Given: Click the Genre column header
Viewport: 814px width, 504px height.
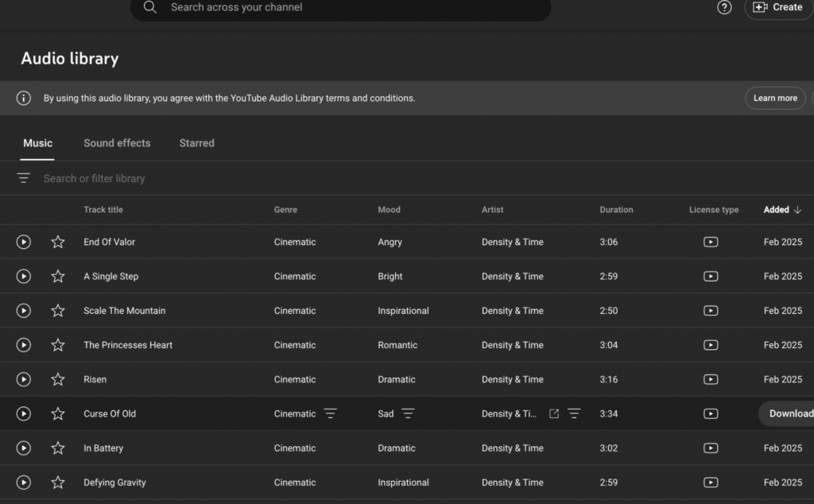Looking at the screenshot, I should 285,210.
